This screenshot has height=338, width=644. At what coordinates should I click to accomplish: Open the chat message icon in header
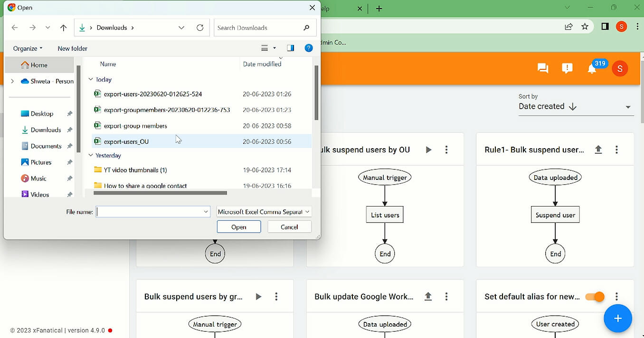coord(542,68)
